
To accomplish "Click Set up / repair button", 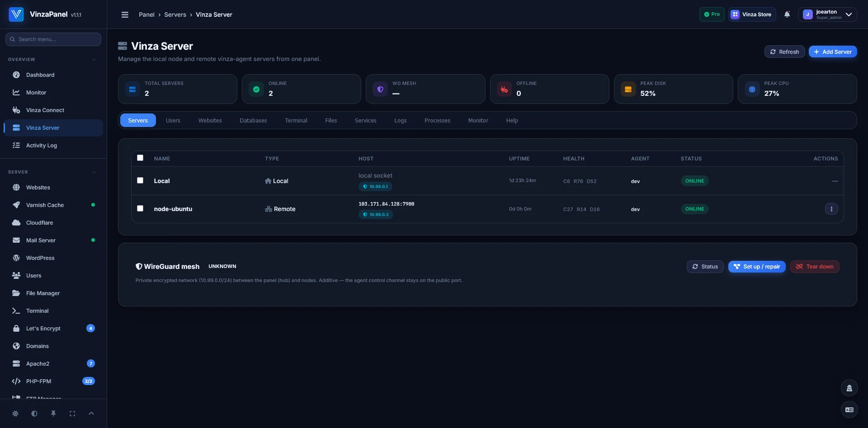I will click(757, 267).
